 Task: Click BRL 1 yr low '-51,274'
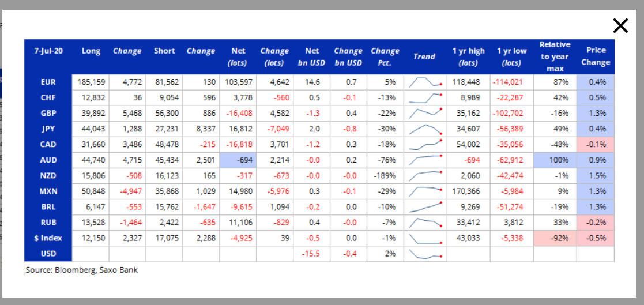point(509,207)
